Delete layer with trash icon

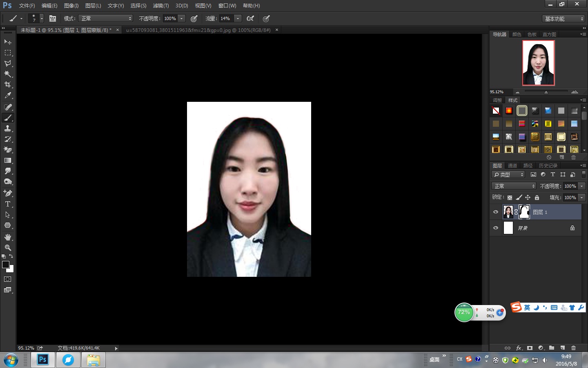point(573,348)
